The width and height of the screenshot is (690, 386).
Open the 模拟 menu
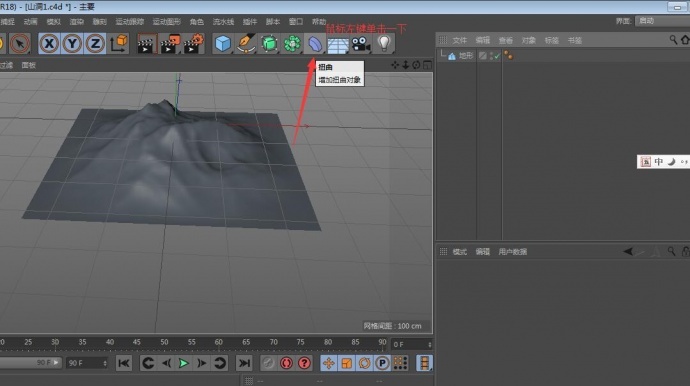tap(53, 22)
